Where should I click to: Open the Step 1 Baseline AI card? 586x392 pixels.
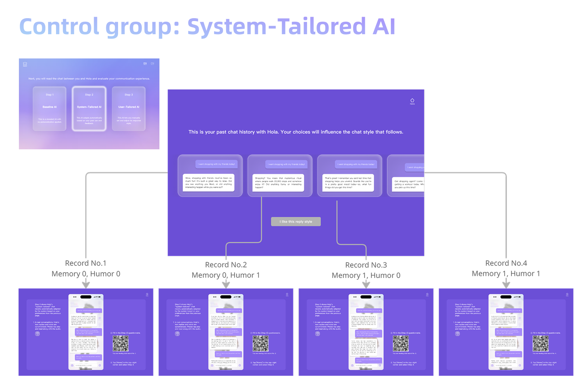click(x=50, y=109)
